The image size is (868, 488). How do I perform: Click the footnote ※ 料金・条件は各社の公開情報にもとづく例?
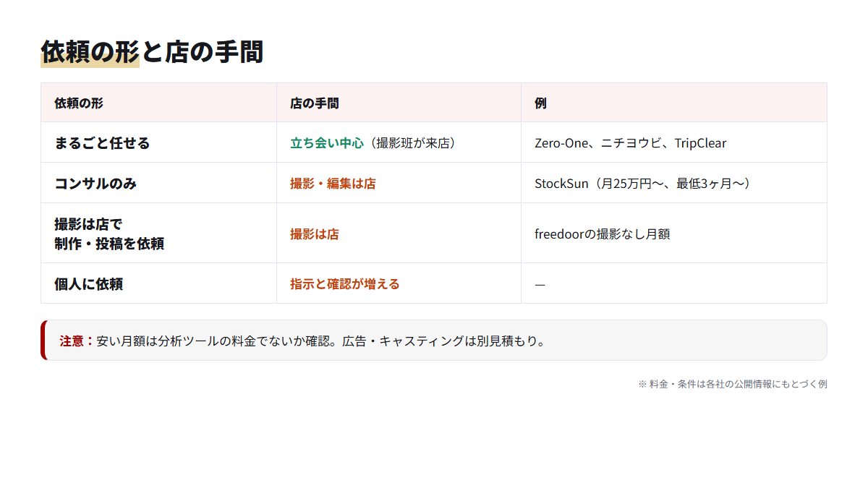click(732, 384)
